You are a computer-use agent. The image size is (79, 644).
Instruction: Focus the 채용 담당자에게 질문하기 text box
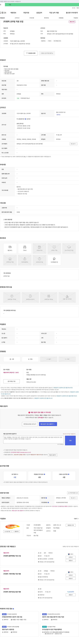pyautogui.click(x=33, y=439)
